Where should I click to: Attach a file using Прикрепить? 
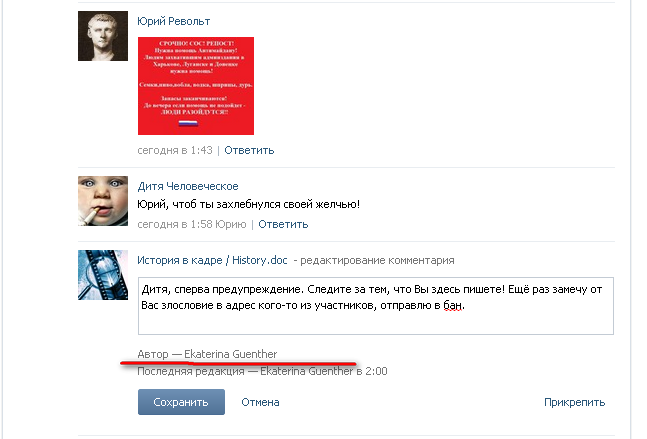574,402
